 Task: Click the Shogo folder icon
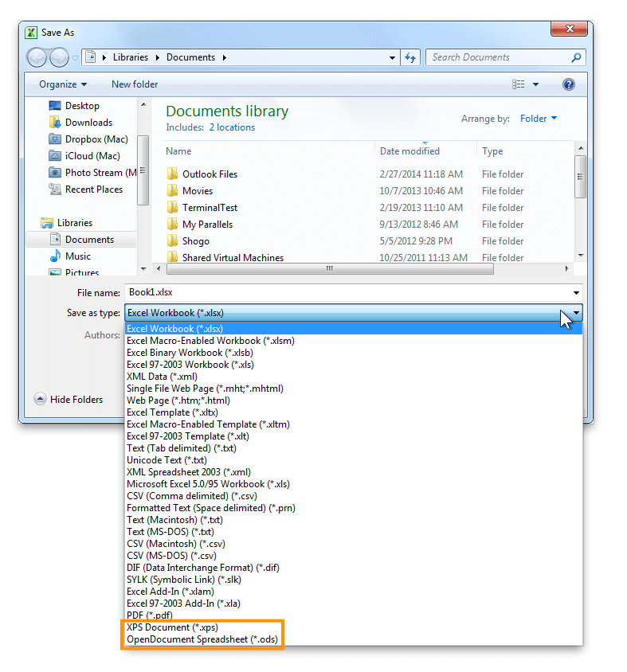172,241
